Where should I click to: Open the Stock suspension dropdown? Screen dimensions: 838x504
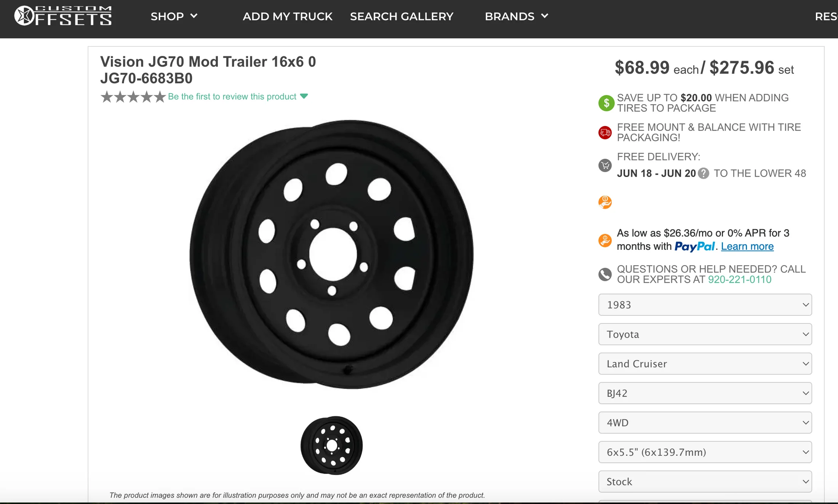point(705,482)
